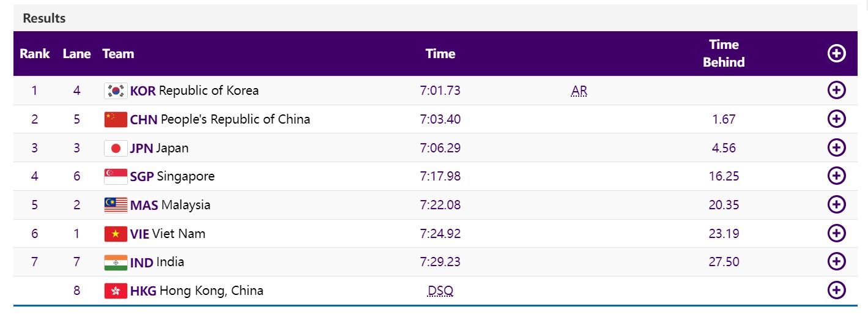Click the Hong Kong flag icon

point(116,291)
